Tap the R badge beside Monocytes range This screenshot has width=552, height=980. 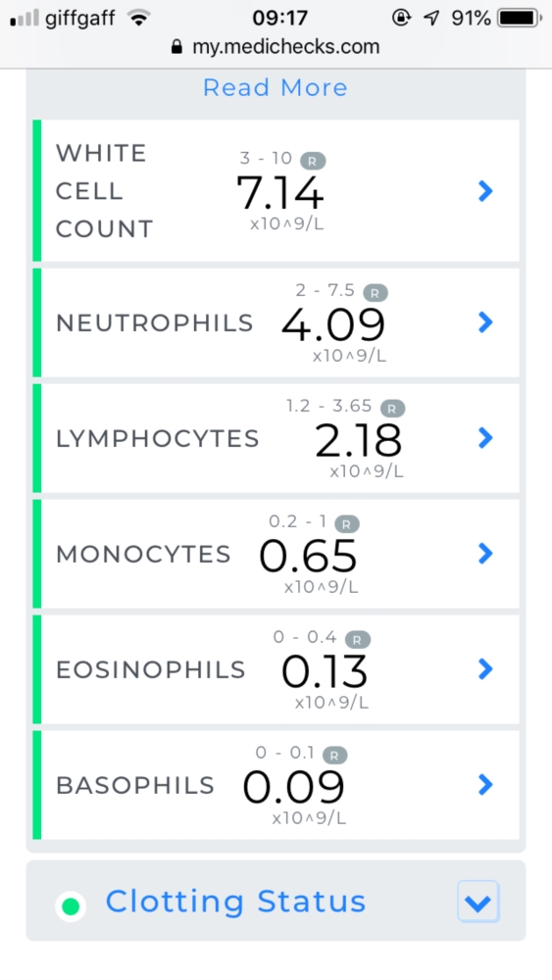[347, 524]
